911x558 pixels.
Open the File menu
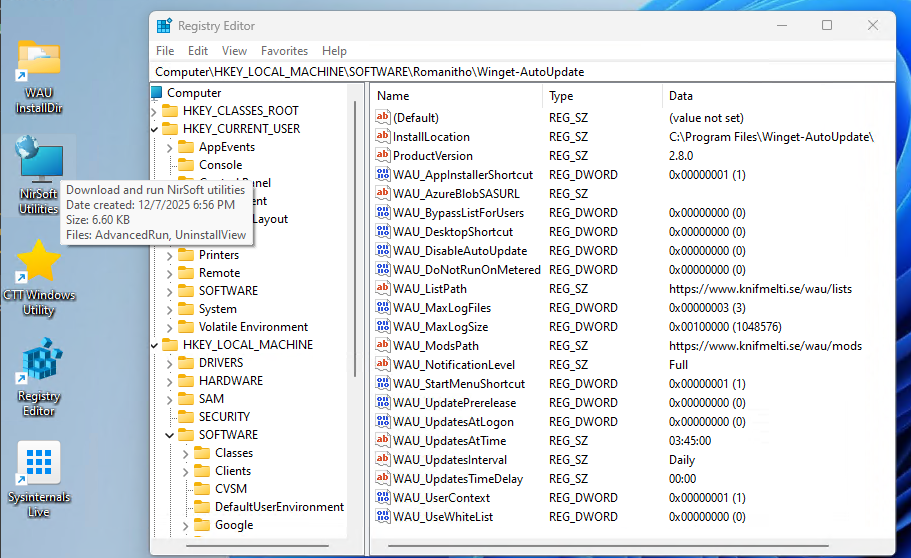165,51
